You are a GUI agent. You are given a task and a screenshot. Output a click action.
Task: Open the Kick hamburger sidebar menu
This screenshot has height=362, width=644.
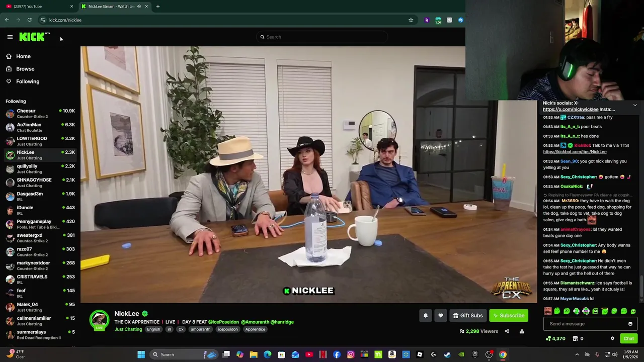click(x=10, y=37)
